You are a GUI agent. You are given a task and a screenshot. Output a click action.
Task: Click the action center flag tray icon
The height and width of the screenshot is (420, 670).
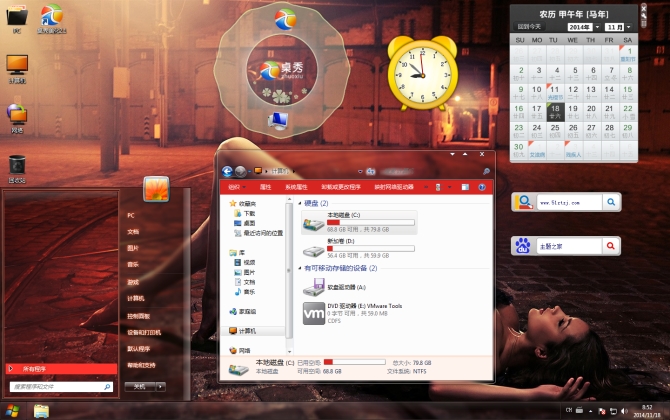[602, 411]
